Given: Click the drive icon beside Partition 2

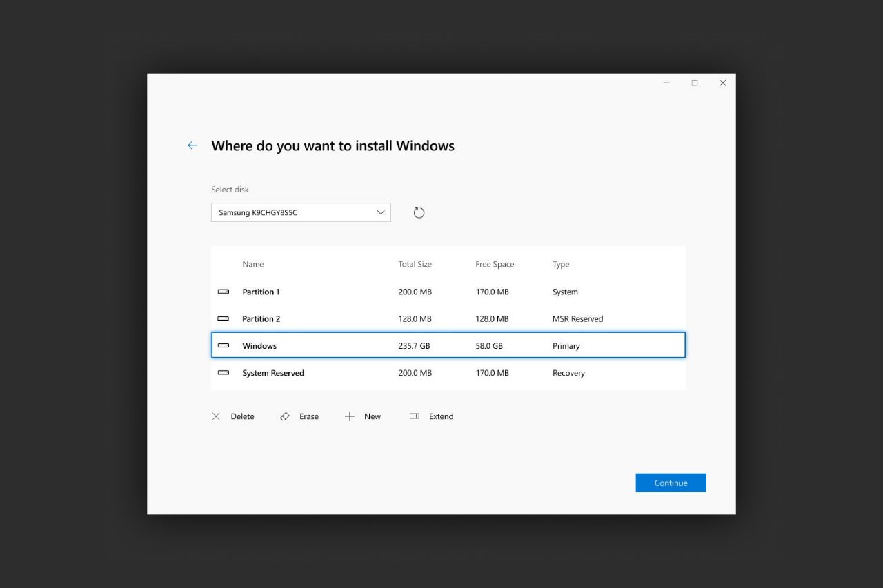Looking at the screenshot, I should [223, 318].
